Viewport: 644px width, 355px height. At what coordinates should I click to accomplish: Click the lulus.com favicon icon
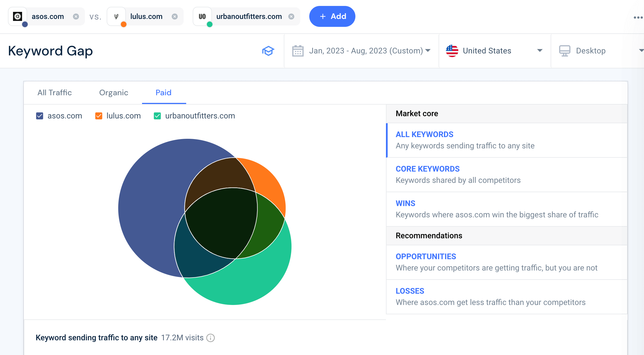(116, 16)
